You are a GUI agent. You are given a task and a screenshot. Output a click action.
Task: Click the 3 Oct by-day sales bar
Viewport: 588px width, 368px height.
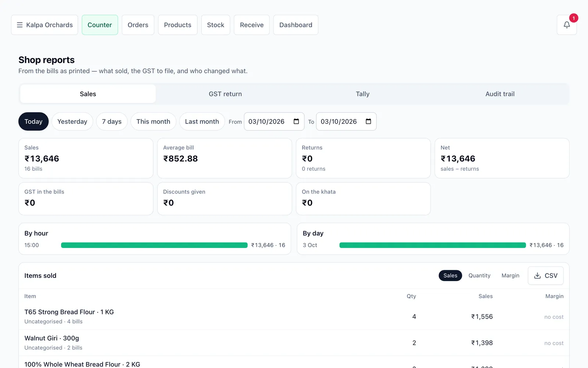click(433, 245)
